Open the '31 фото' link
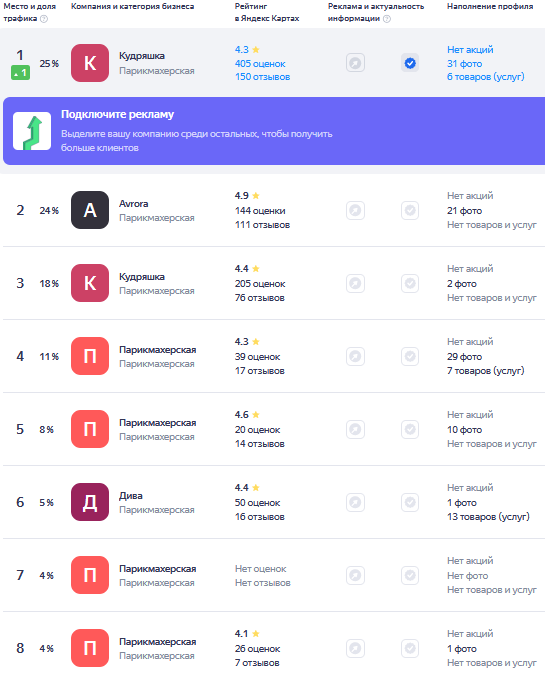 464,64
